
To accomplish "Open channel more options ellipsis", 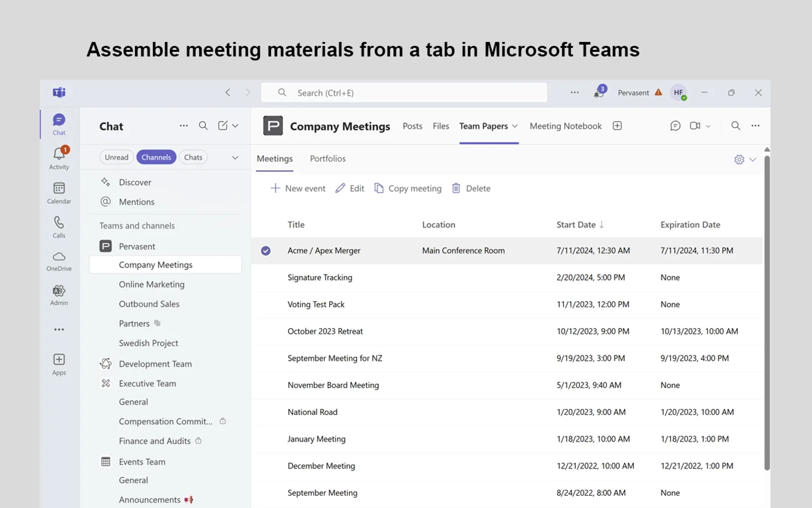I will [755, 125].
